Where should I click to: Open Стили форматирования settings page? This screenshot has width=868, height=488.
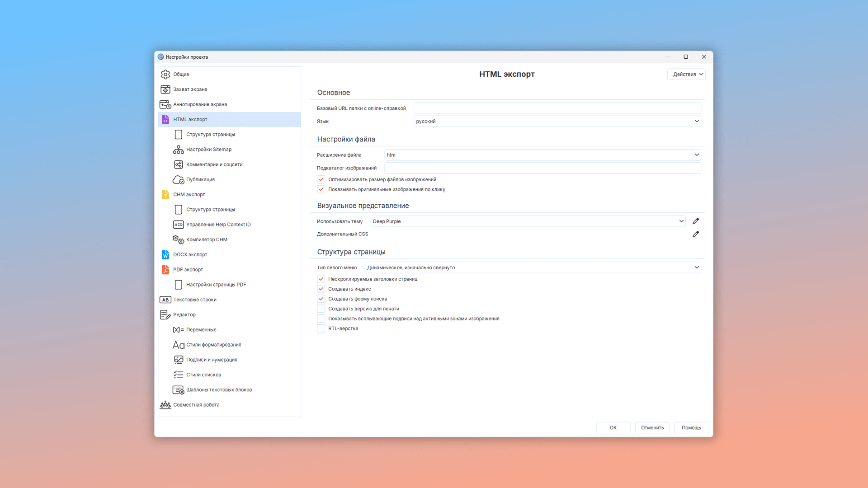tap(213, 345)
